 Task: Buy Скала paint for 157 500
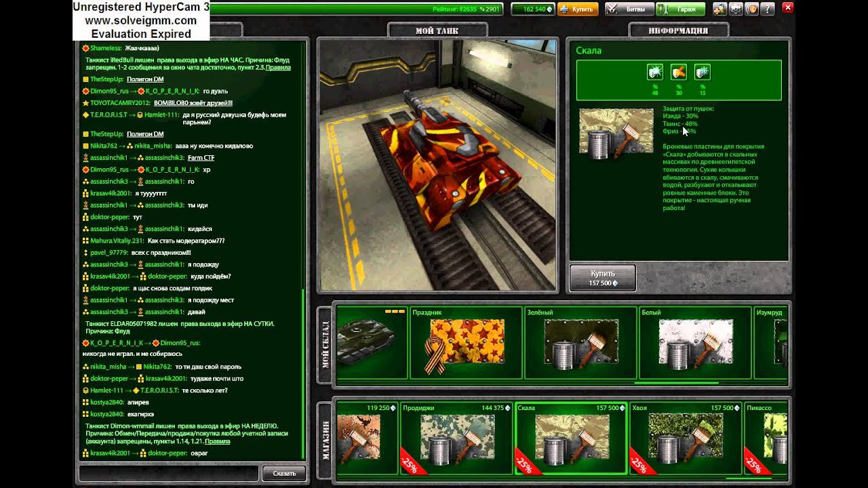coord(603,278)
